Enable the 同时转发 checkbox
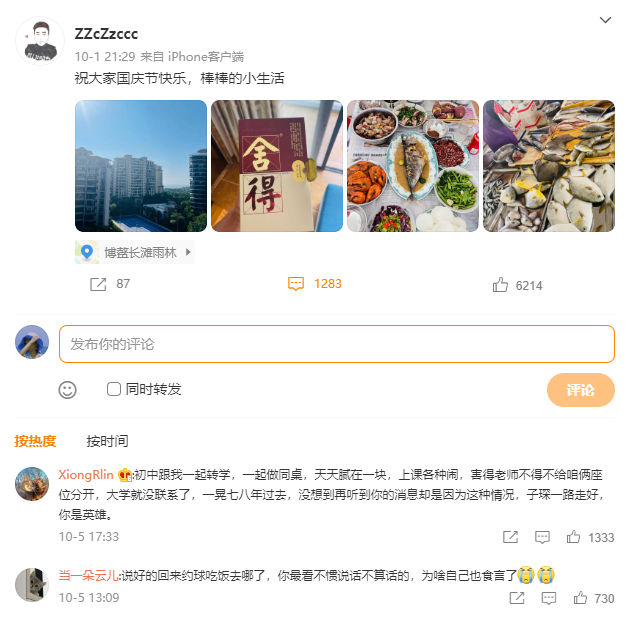 click(114, 389)
